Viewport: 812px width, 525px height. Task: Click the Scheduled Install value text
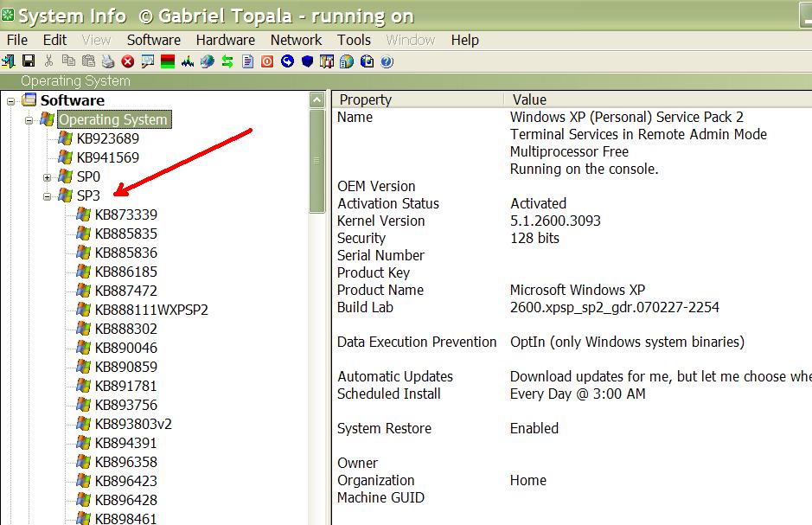tap(578, 394)
